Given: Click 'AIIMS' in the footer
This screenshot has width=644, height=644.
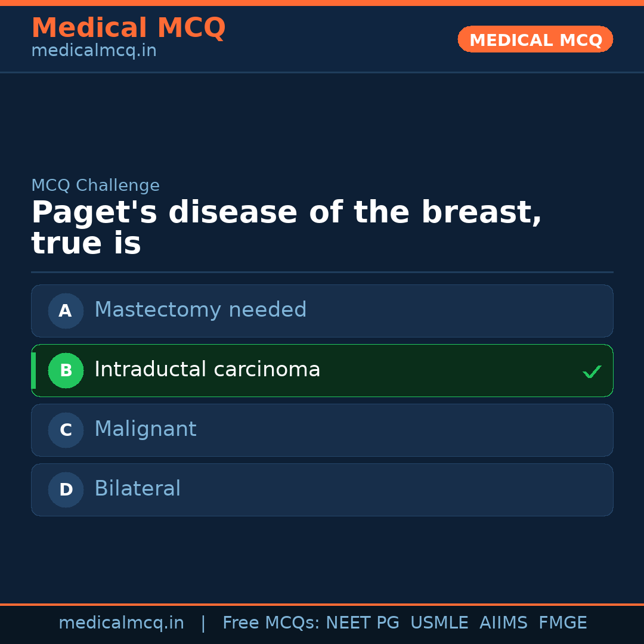Looking at the screenshot, I should (503, 623).
